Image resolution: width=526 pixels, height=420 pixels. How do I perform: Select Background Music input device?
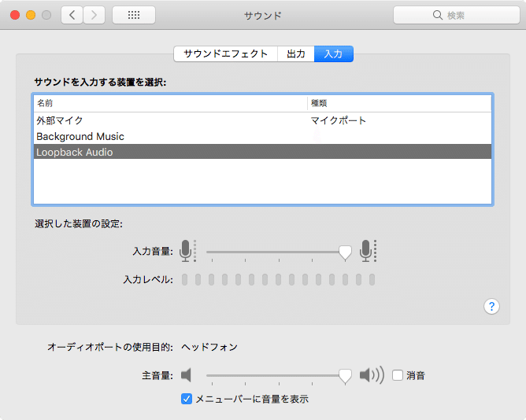coord(263,136)
